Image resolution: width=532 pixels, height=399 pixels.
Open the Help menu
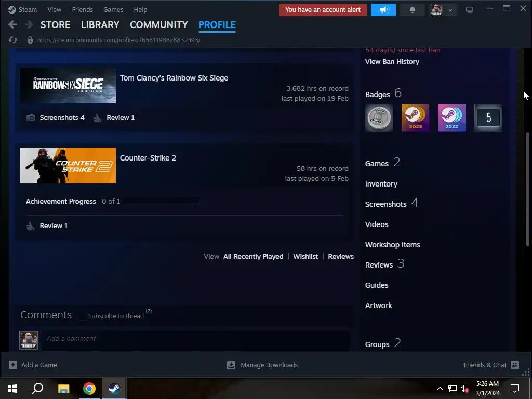coord(140,9)
